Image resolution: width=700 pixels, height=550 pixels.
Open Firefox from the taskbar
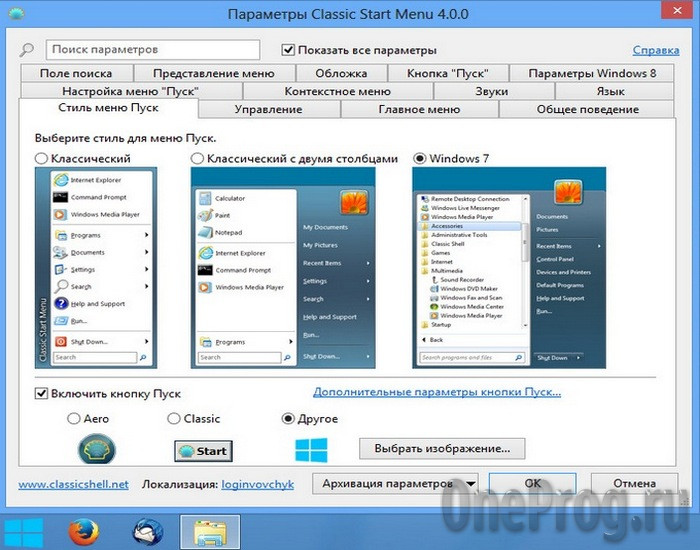84,532
